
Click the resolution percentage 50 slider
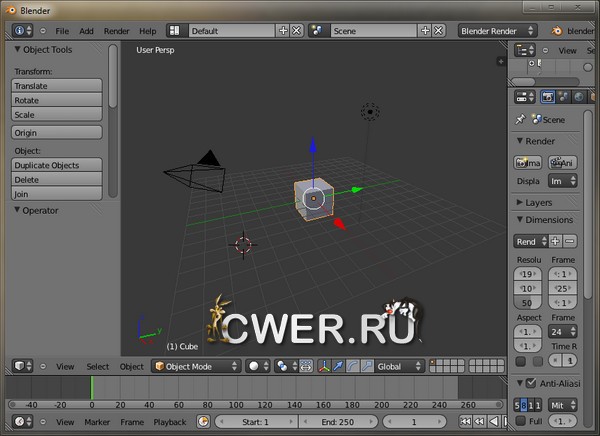coord(526,302)
